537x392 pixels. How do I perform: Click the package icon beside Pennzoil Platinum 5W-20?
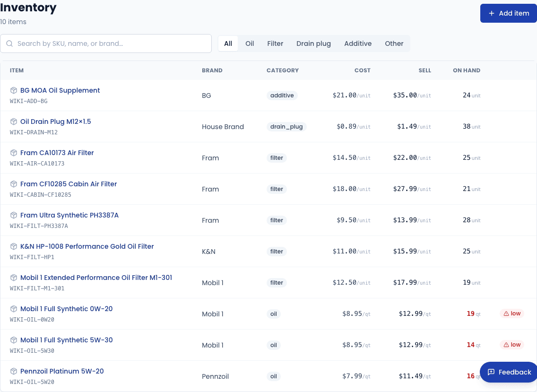(14, 371)
